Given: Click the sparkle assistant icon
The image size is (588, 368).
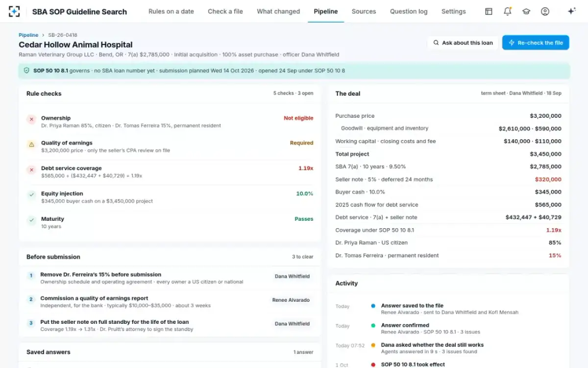Looking at the screenshot, I should [571, 11].
